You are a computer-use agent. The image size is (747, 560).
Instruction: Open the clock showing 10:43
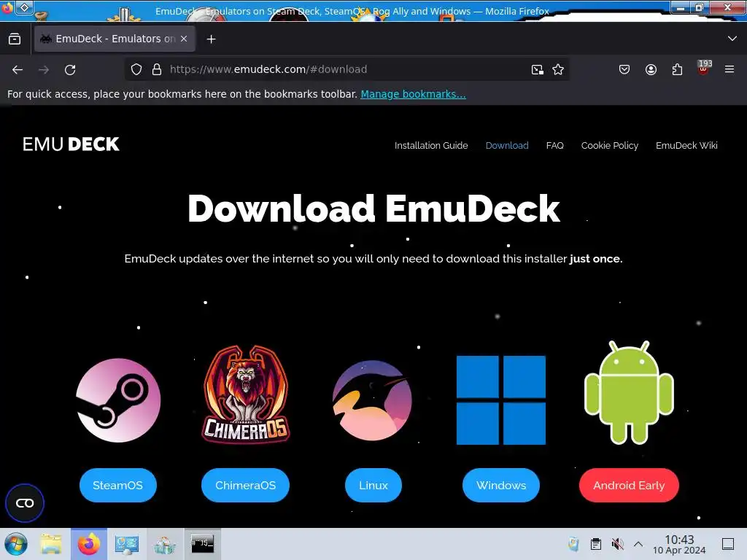[679, 544]
